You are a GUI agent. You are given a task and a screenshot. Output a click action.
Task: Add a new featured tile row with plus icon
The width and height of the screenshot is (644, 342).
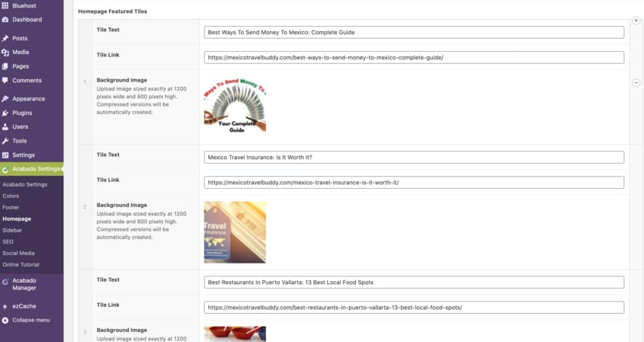click(636, 21)
